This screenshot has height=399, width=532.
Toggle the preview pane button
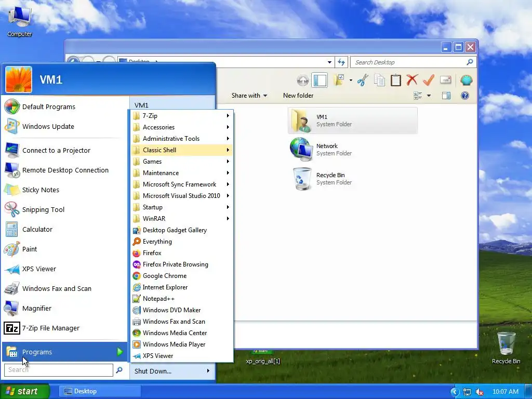(446, 96)
